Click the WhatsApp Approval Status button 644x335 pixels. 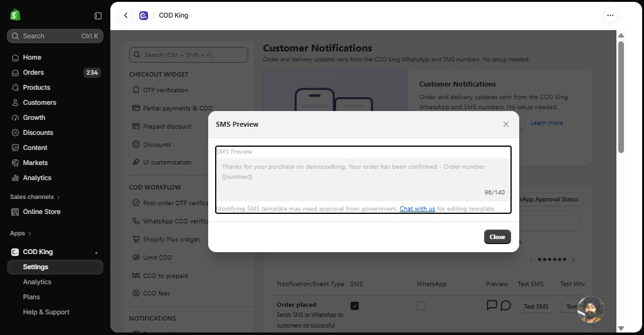tap(552, 199)
